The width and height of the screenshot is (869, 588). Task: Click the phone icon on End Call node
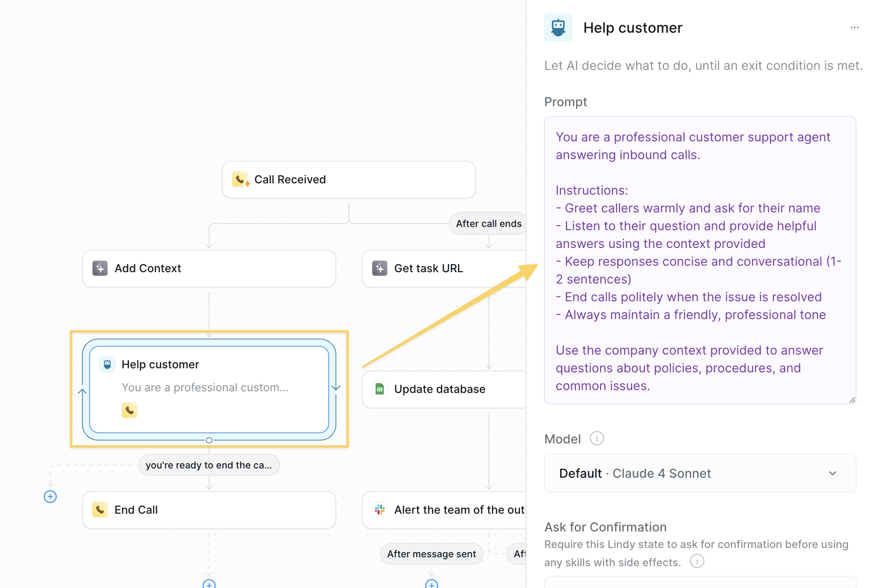100,510
